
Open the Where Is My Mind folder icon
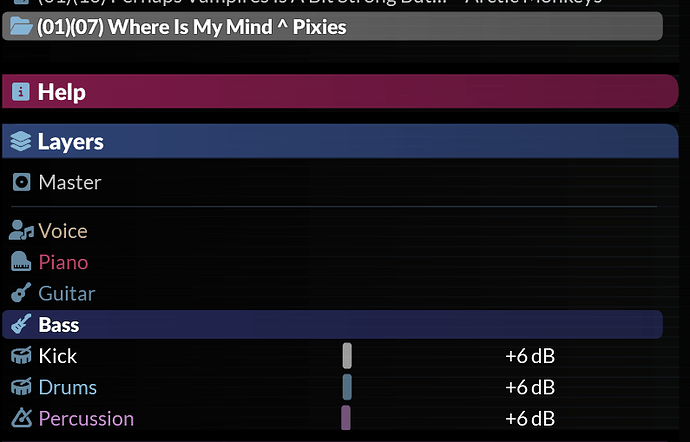coord(21,26)
